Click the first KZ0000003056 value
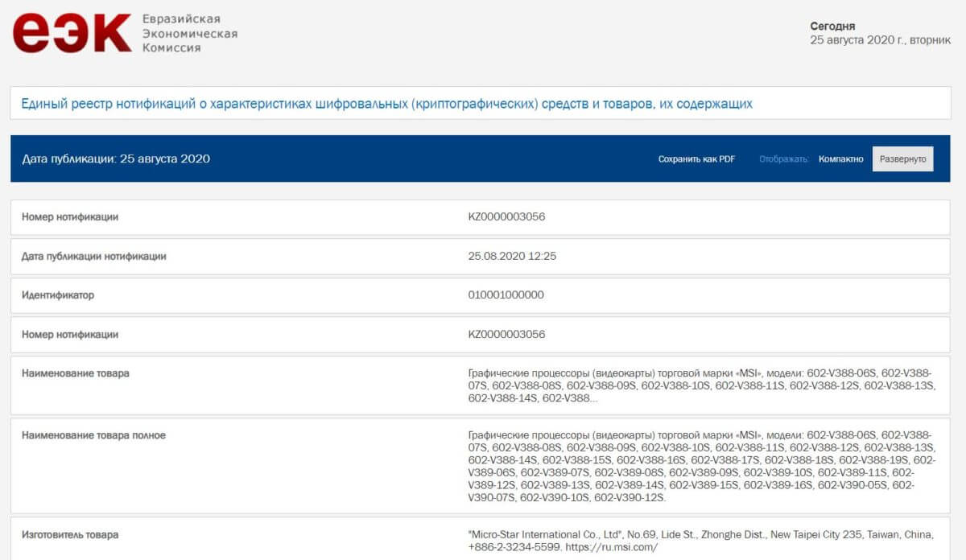 (x=506, y=217)
